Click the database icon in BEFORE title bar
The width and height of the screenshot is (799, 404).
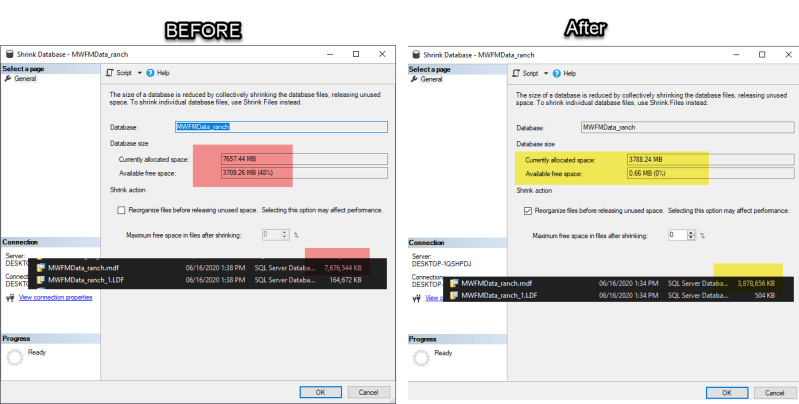(x=9, y=54)
